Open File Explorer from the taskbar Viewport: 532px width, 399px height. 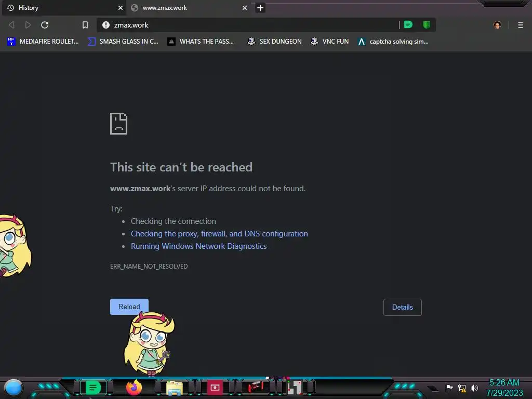pos(175,388)
